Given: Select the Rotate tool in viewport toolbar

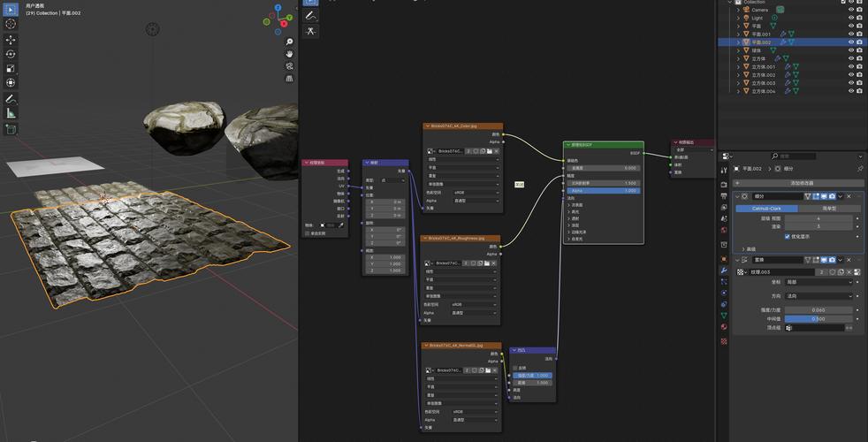Looking at the screenshot, I should tap(11, 54).
